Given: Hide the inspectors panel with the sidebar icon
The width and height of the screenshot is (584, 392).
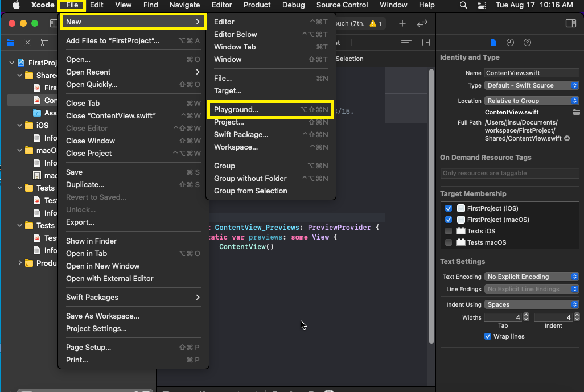Looking at the screenshot, I should coord(570,23).
